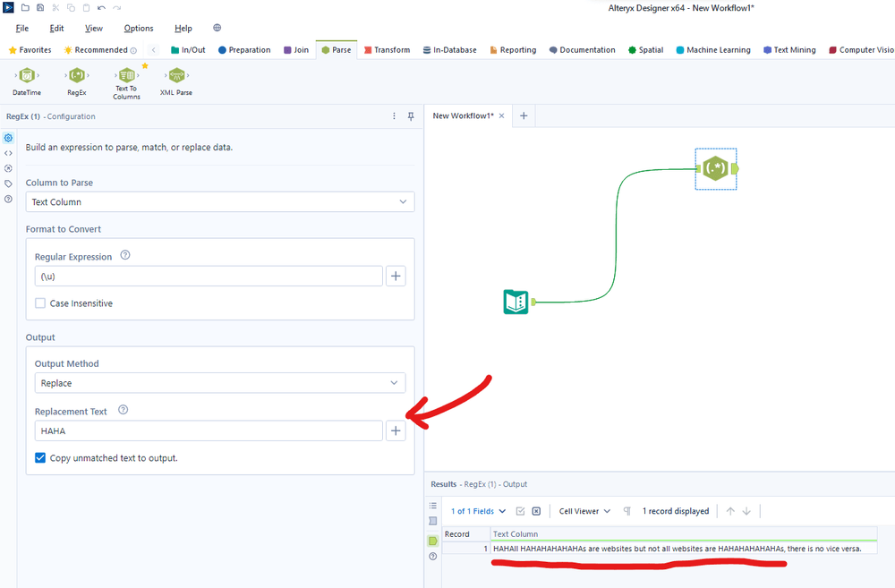Add a new workflow tab

point(524,115)
